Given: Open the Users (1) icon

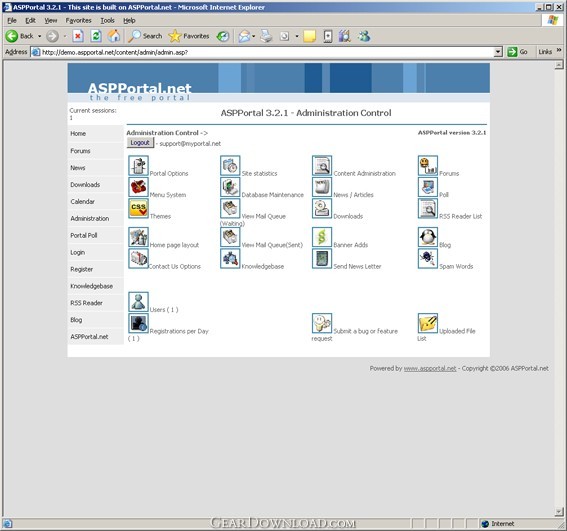Looking at the screenshot, I should pos(138,302).
